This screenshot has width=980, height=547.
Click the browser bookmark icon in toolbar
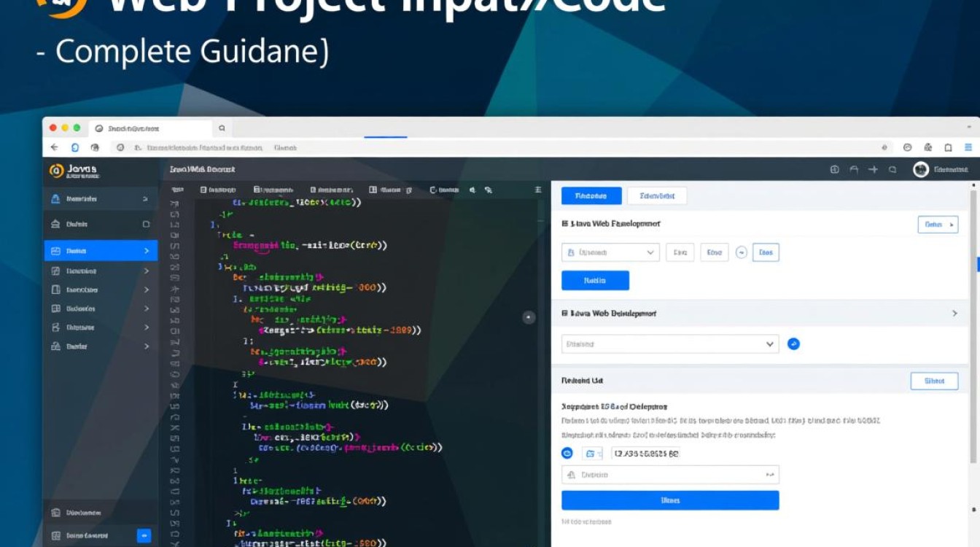click(948, 147)
